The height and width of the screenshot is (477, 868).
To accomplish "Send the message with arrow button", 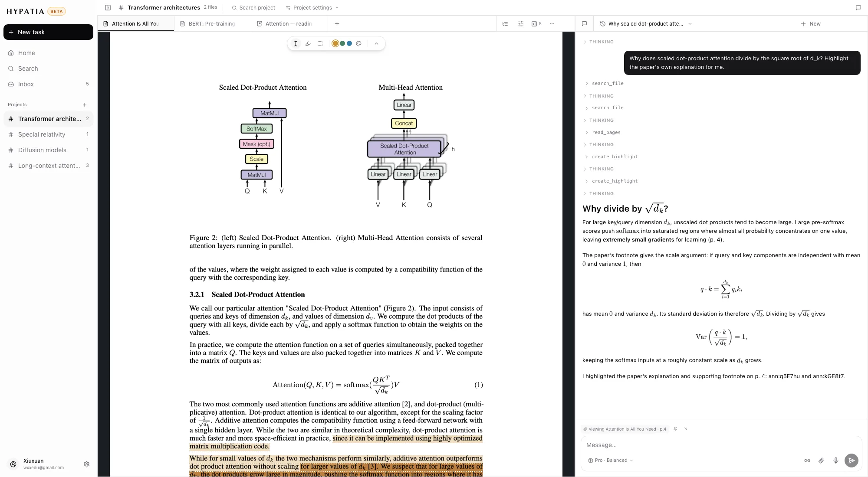I will 852,461.
